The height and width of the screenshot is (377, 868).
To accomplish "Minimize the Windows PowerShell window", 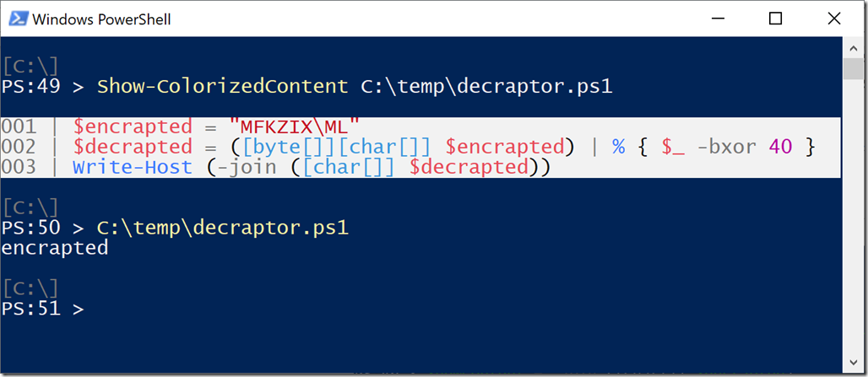I will click(718, 19).
